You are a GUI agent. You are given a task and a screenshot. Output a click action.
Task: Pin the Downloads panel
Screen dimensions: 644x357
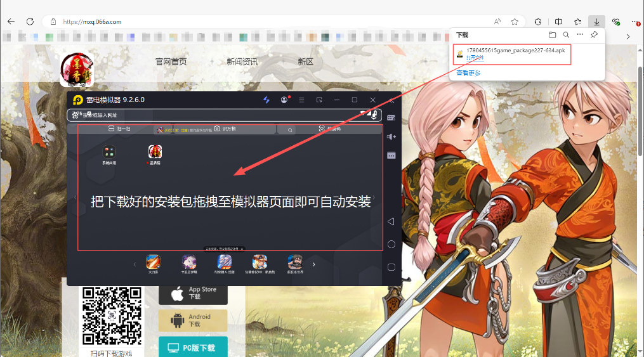[x=594, y=35]
